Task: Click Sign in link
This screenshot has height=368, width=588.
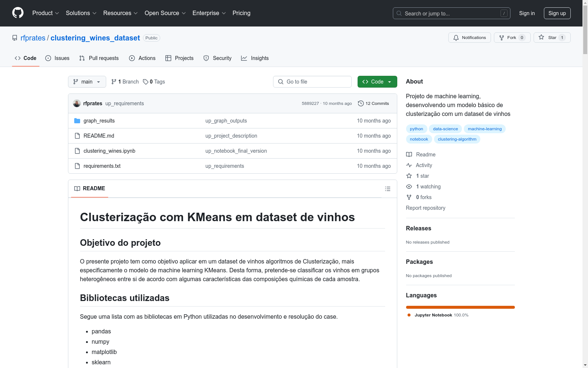Action: point(527,13)
